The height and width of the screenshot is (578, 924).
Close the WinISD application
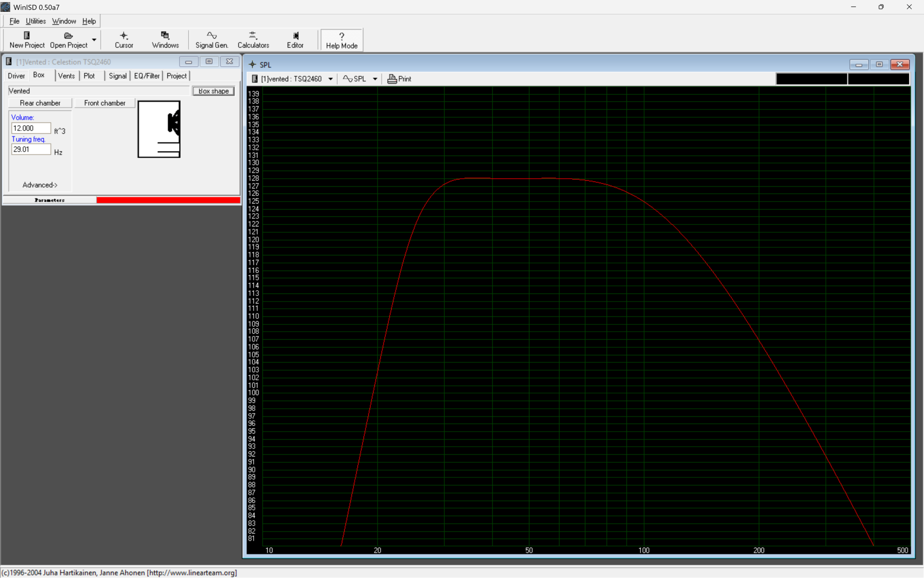click(909, 7)
